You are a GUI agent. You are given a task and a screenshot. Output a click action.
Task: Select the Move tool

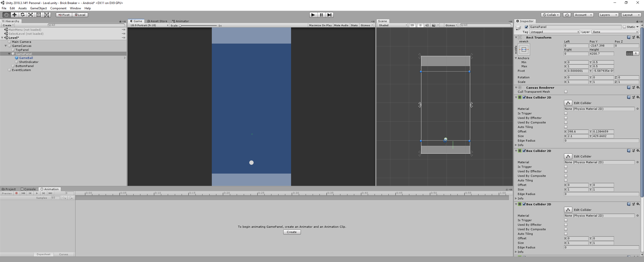pyautogui.click(x=14, y=15)
